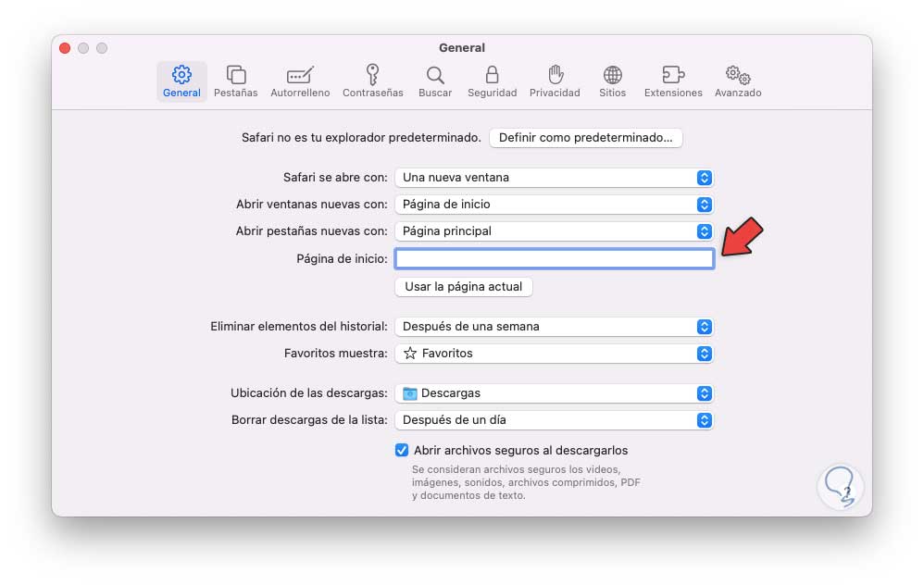Open the Extensiones preferences
924x585 pixels.
pos(673,81)
